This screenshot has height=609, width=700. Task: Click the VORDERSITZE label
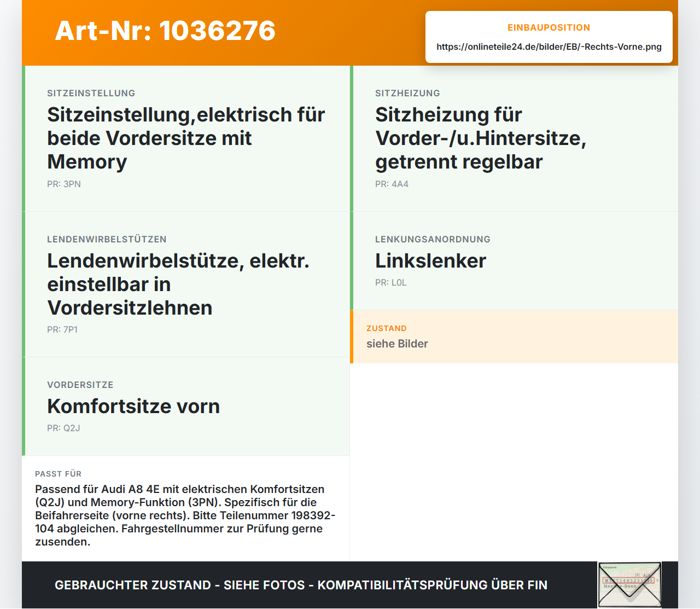(x=80, y=385)
